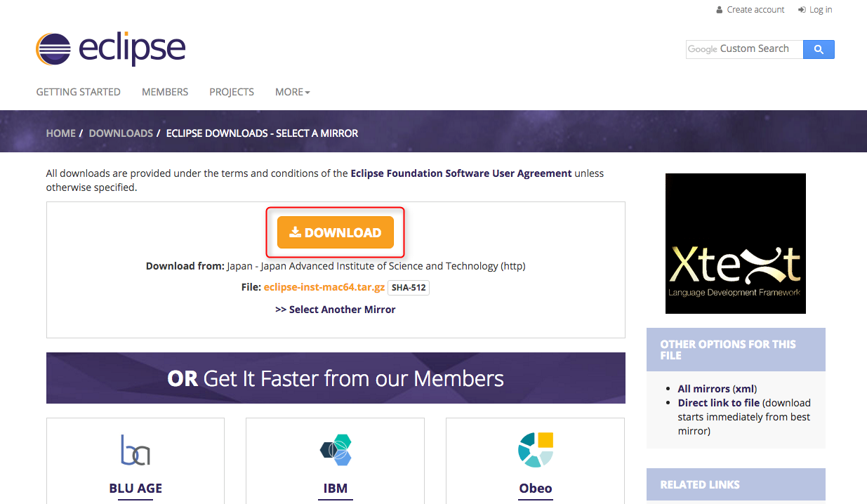867x504 pixels.
Task: Click the Eclipse logo
Action: pos(111,49)
